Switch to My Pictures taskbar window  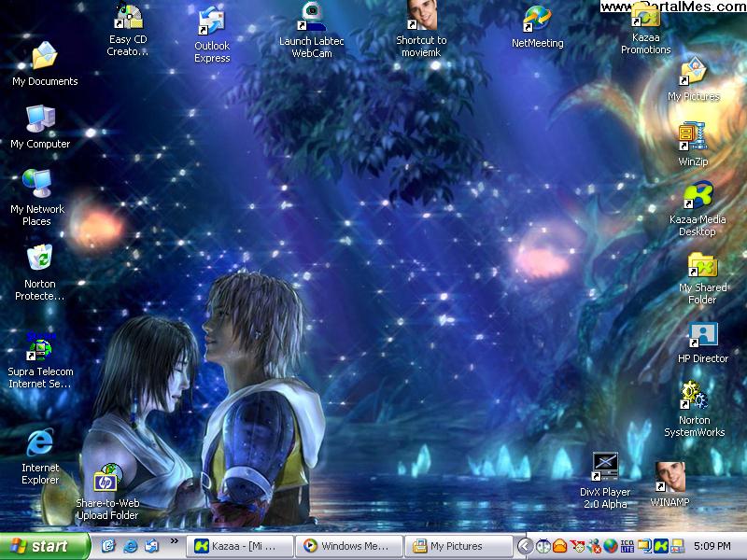click(x=458, y=546)
